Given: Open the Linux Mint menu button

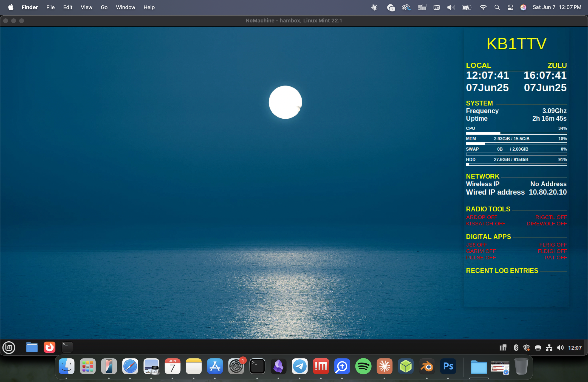Looking at the screenshot, I should (9, 348).
